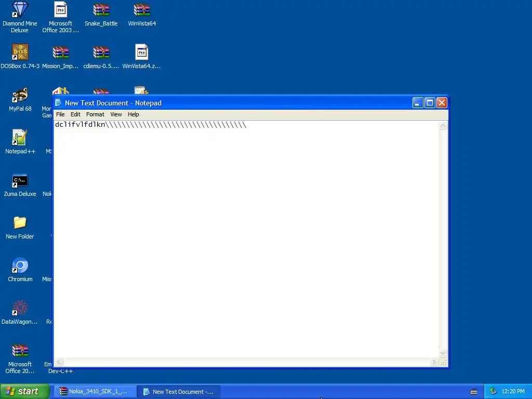Viewport: 532px width, 399px height.
Task: Select the DataWagon desktop icon
Action: click(20, 312)
